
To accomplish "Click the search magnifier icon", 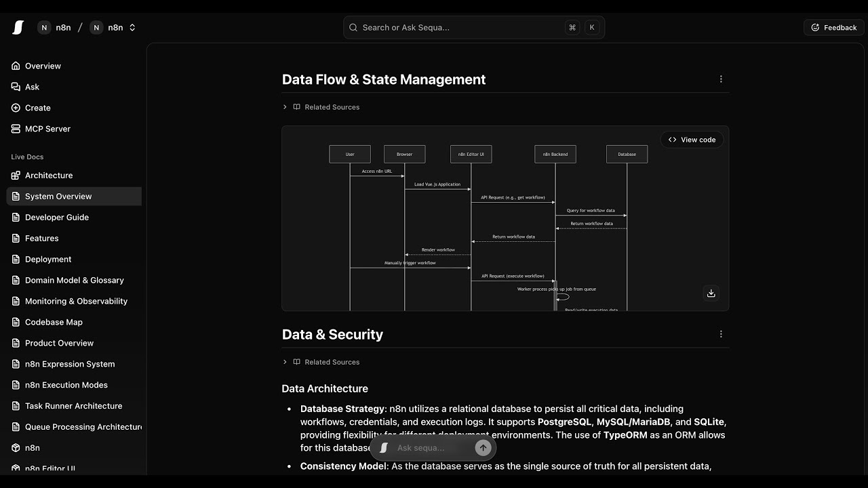I will click(x=353, y=28).
